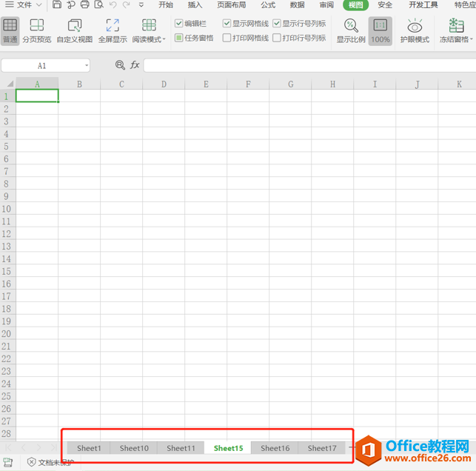Open 自定义视图 custom views
Viewport: 476px width, 471px height.
75,31
